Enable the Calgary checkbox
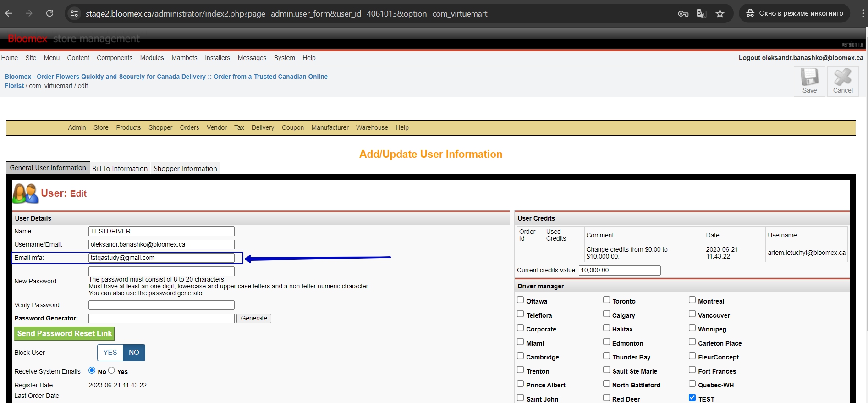The image size is (868, 403). click(606, 314)
